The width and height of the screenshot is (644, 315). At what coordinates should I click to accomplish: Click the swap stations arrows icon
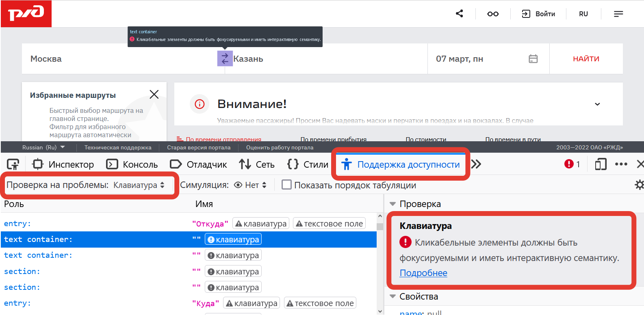pyautogui.click(x=225, y=58)
